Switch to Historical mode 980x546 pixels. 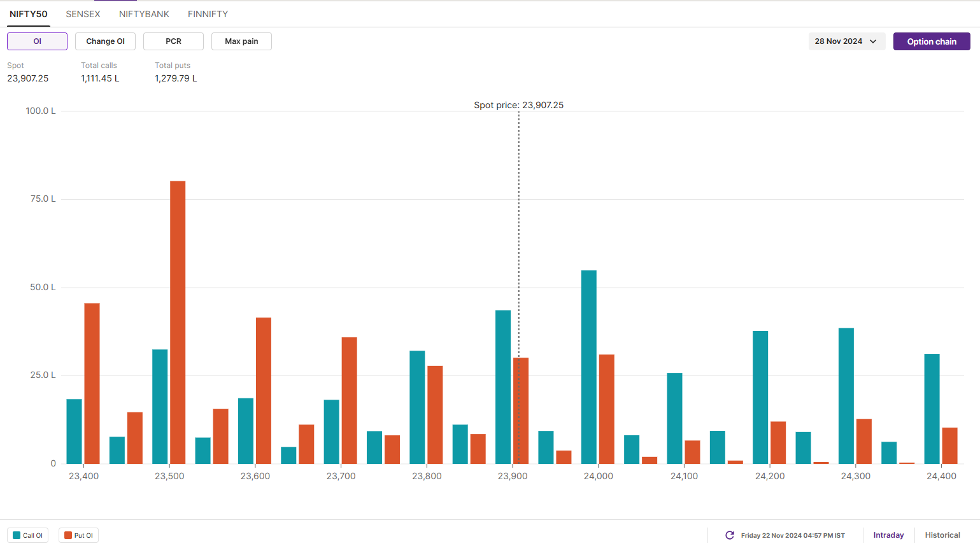(942, 535)
